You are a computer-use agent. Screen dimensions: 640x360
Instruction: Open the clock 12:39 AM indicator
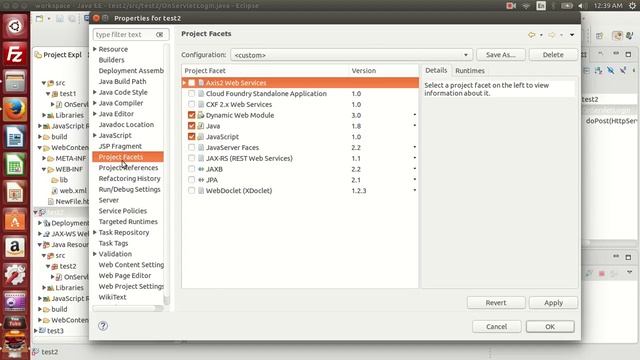608,6
